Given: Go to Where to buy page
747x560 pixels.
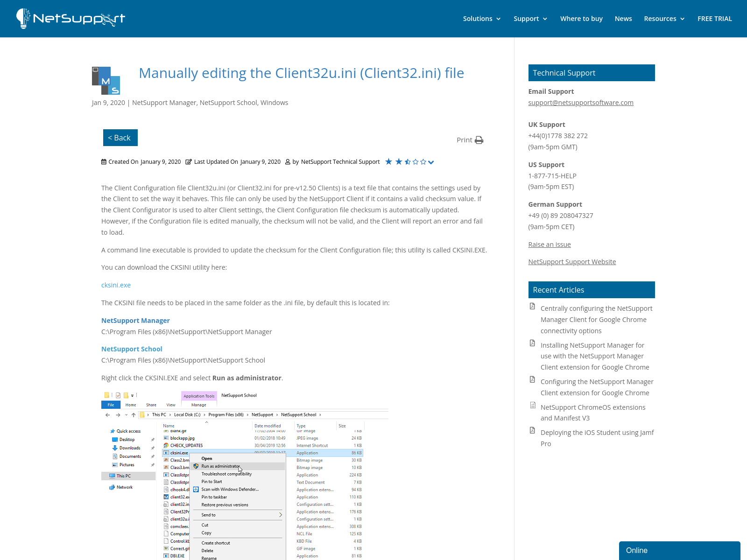Looking at the screenshot, I should coord(581,19).
